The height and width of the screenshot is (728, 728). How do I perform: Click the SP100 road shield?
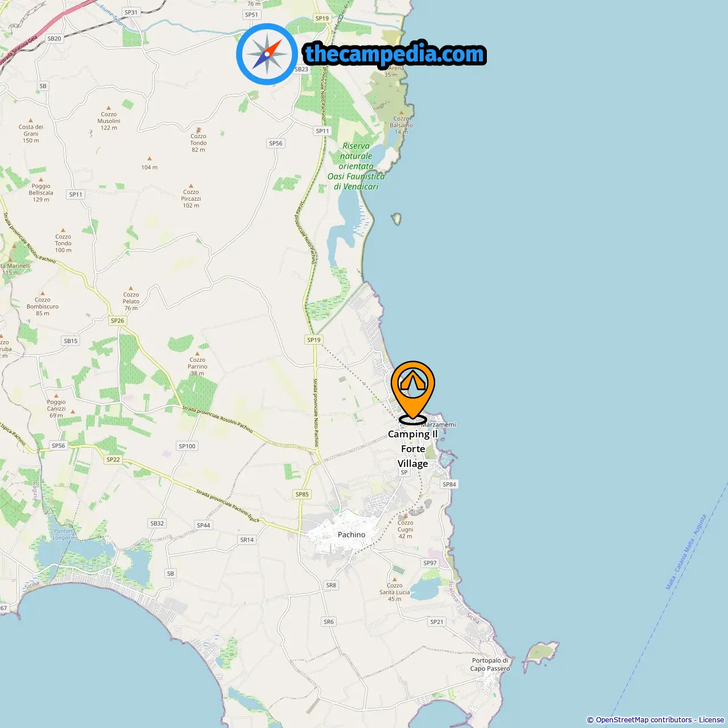187,446
